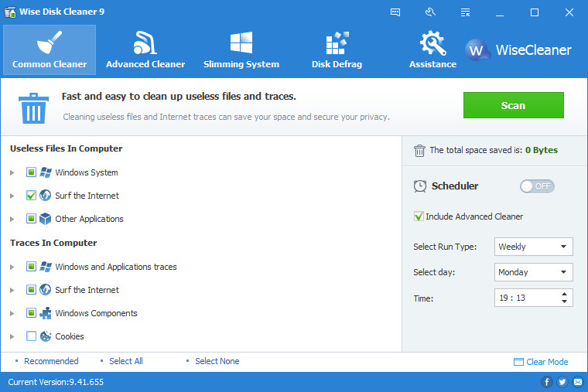Screen dimensions: 588x392
Task: Start the green Scan button
Action: [x=514, y=105]
